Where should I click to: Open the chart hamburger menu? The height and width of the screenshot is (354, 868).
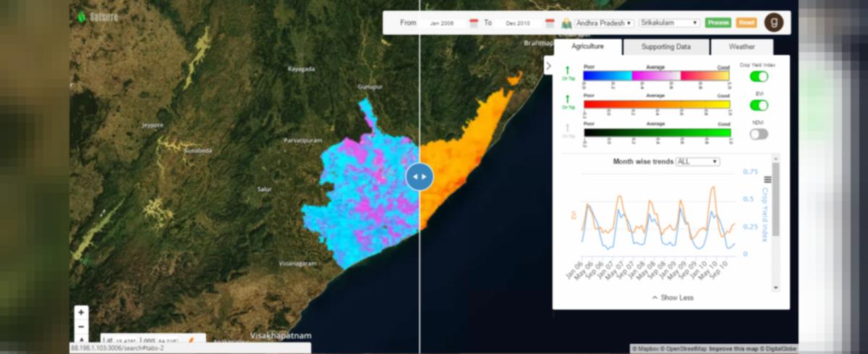767,180
